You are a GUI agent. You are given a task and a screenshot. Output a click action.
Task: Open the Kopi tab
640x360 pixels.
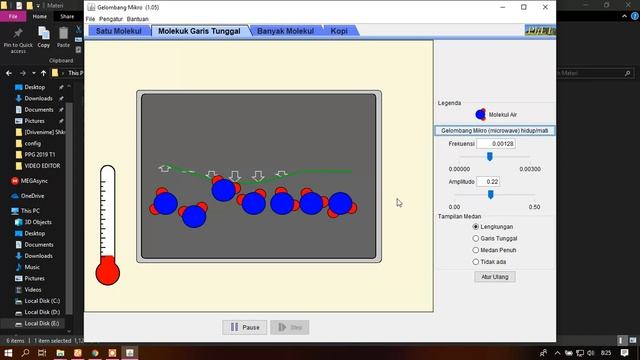tap(339, 31)
